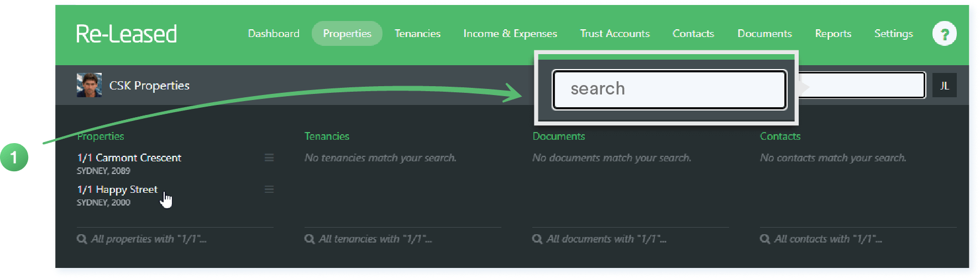Go to the Reports tab
The image size is (980, 279).
pyautogui.click(x=833, y=34)
